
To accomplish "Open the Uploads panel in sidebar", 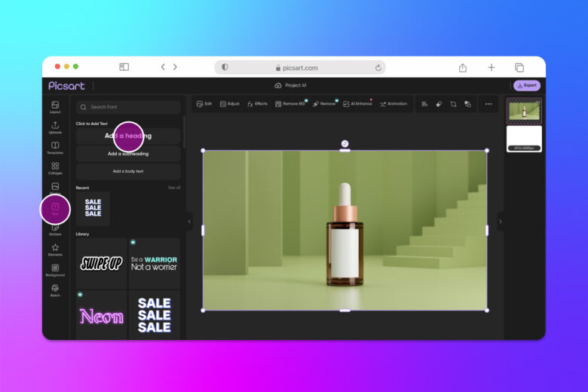I will pos(55,127).
